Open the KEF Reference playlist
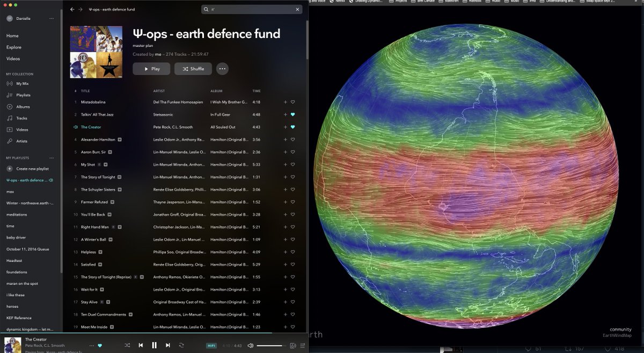This screenshot has width=644, height=353. (x=19, y=318)
